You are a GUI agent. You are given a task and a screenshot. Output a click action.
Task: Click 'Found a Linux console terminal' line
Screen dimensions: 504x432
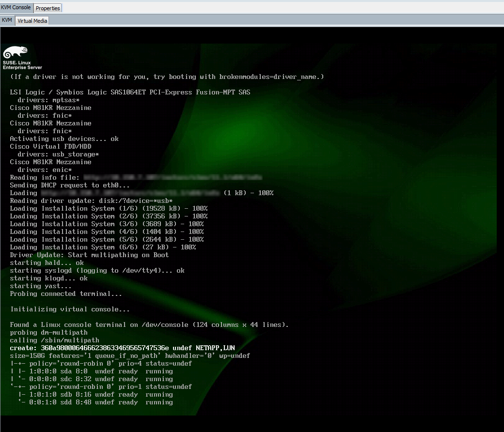149,324
